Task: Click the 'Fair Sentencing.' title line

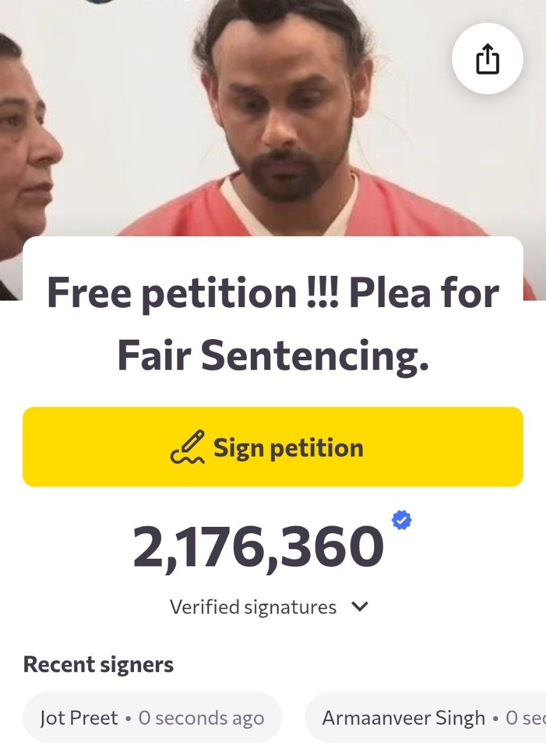Action: point(273,356)
